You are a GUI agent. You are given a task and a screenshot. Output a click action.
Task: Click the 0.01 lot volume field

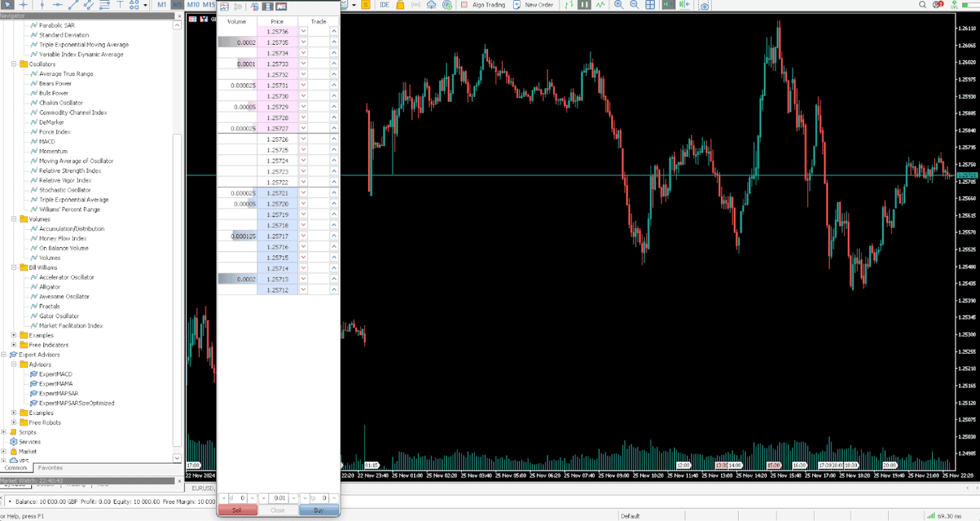279,498
